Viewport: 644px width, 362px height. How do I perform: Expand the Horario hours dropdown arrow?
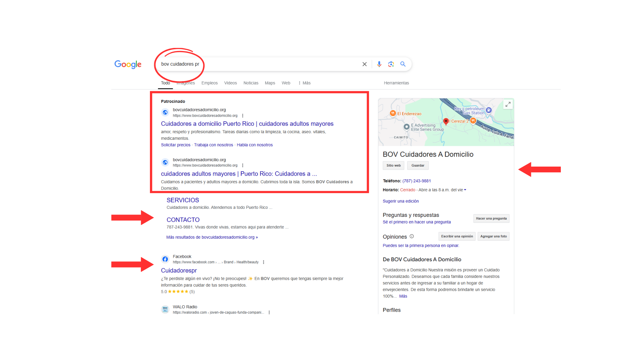465,190
